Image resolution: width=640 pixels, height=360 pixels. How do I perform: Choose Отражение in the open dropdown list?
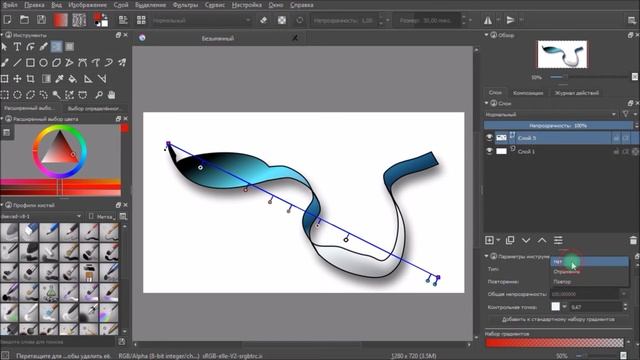[x=589, y=271]
